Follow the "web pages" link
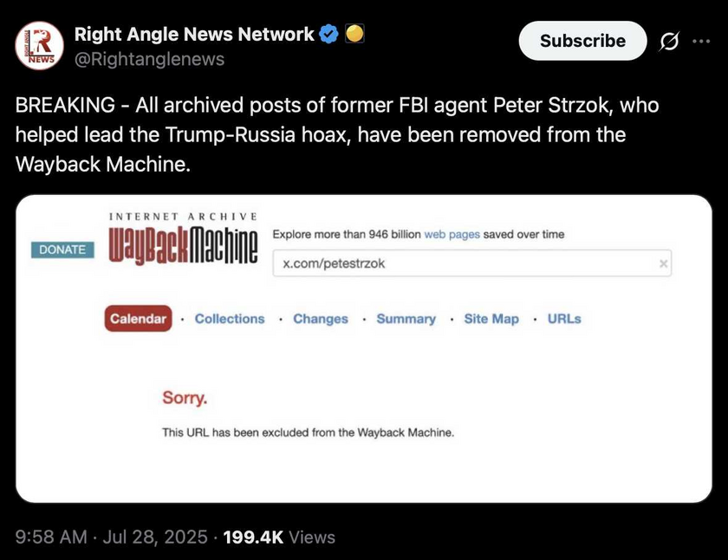728x560 pixels. (x=452, y=235)
